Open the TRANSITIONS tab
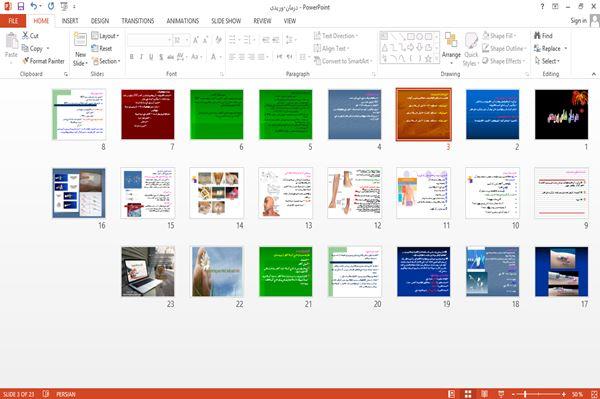Viewport: 600px width, 399px height. coord(138,21)
